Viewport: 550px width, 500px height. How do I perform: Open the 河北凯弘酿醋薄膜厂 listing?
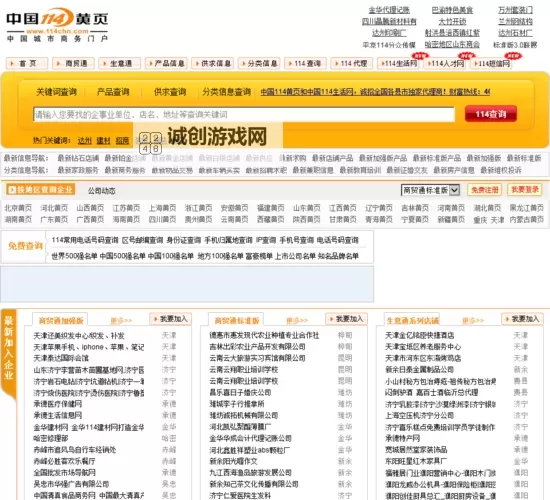tap(240, 427)
